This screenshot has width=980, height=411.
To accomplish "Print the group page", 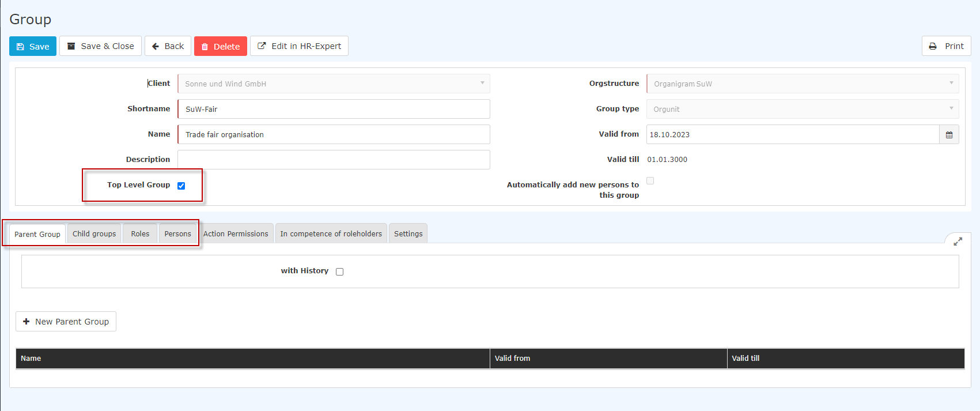I will 947,46.
